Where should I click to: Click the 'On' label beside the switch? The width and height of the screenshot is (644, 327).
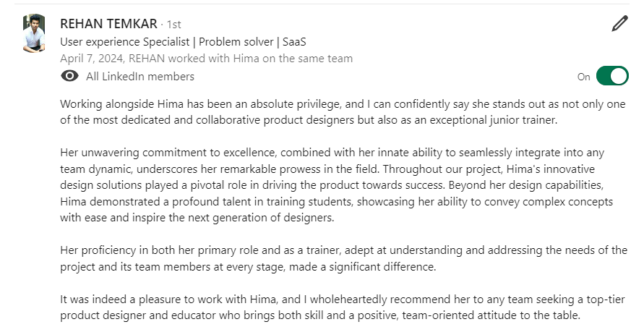(x=583, y=77)
